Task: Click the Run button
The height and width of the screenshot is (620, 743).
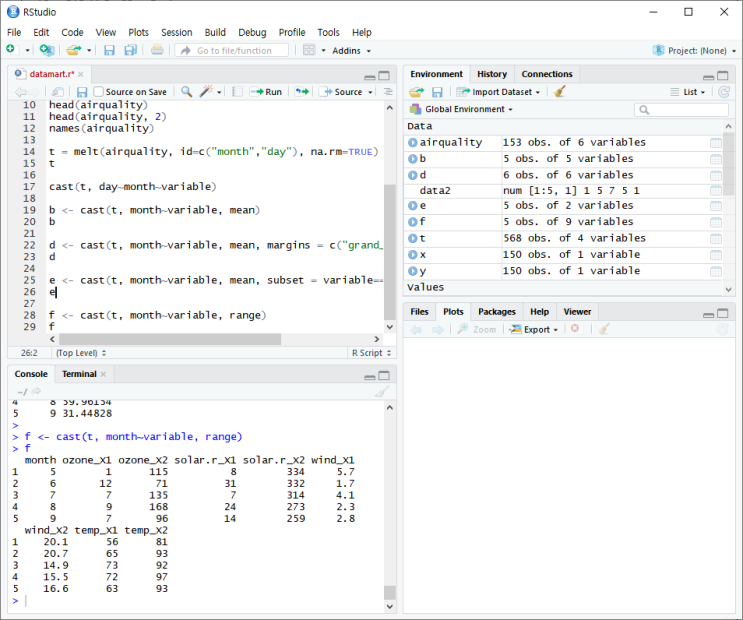Action: pyautogui.click(x=266, y=92)
